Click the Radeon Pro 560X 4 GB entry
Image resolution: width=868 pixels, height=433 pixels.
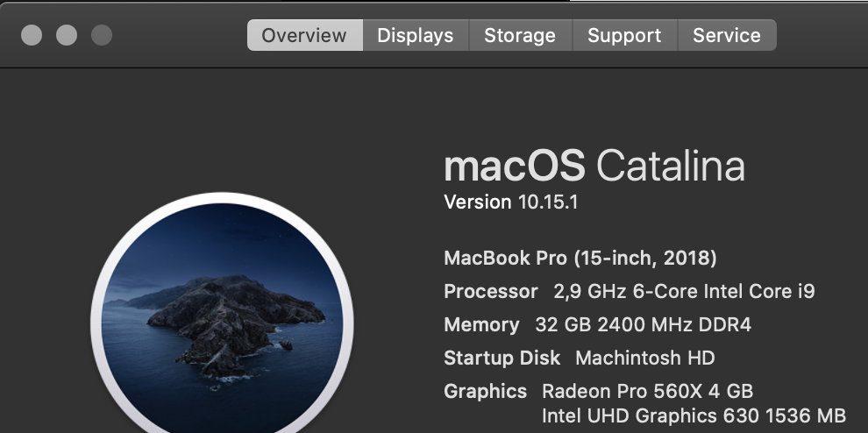click(648, 392)
